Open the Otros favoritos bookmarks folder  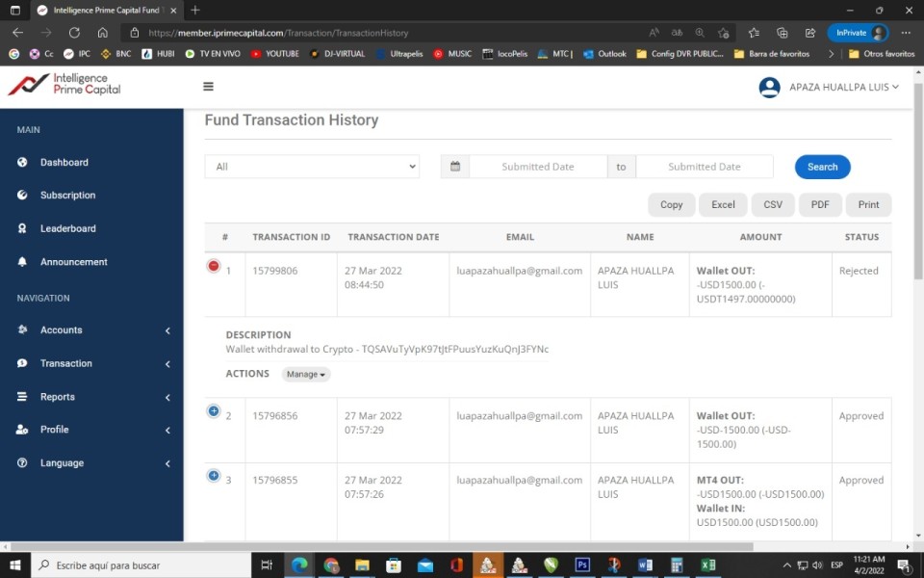(882, 54)
